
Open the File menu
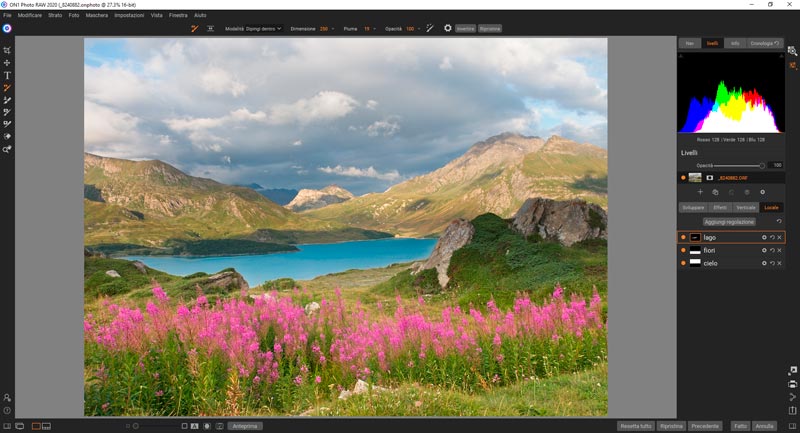(x=7, y=15)
